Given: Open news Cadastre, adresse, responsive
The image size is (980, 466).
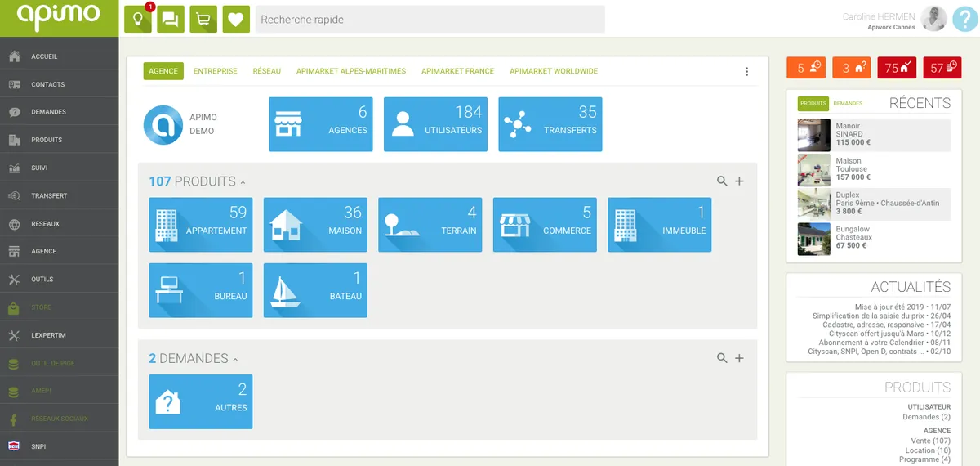Looking at the screenshot, I should (x=887, y=325).
